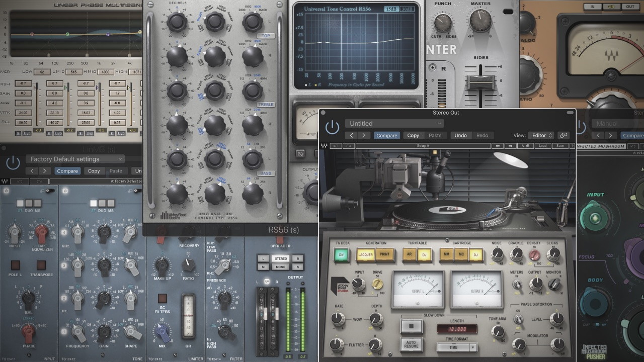The image size is (644, 362).
Task: Select STEREO spreader mode
Action: 280,258
